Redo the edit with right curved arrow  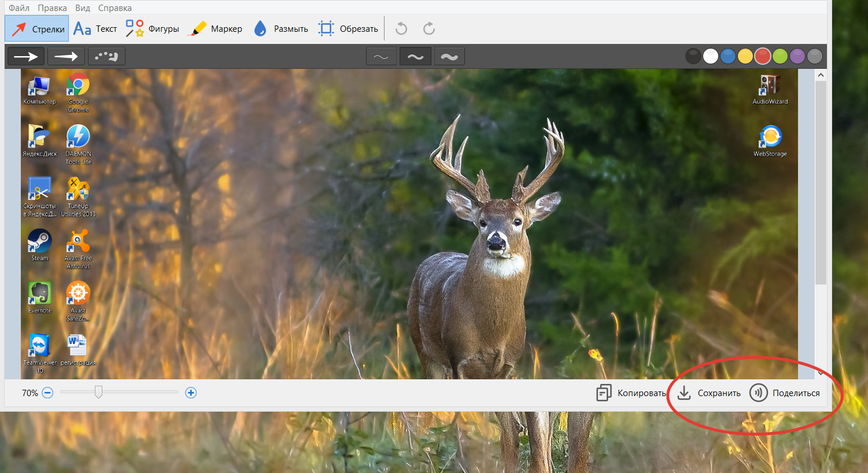point(429,29)
